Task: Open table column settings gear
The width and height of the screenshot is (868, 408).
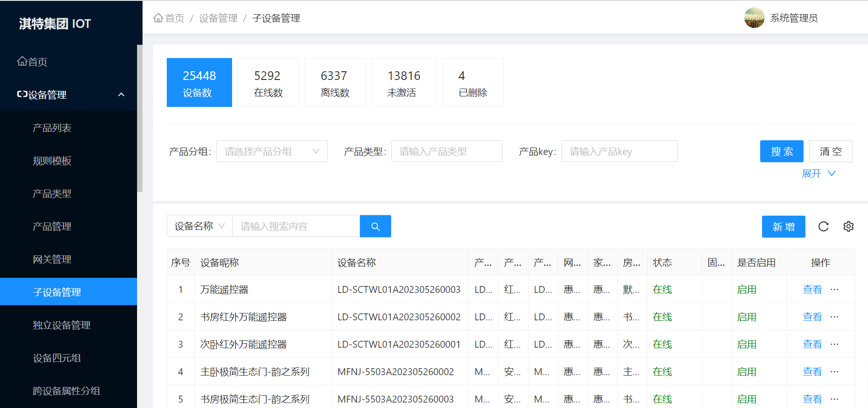Action: (x=848, y=226)
